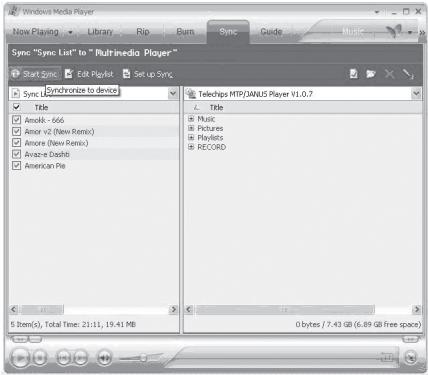The image size is (428, 375).
Task: Open Set up Sync options
Action: [x=148, y=74]
